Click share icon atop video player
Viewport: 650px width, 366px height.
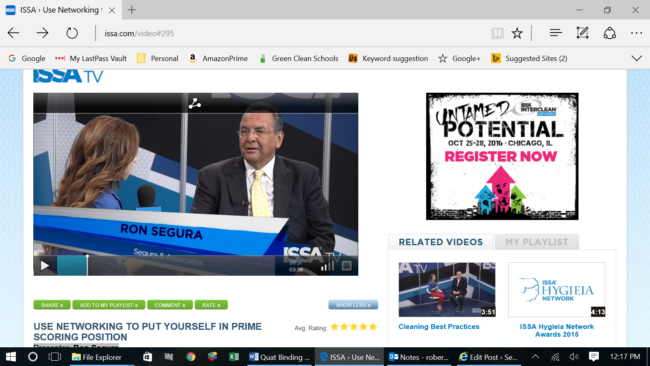(x=194, y=104)
